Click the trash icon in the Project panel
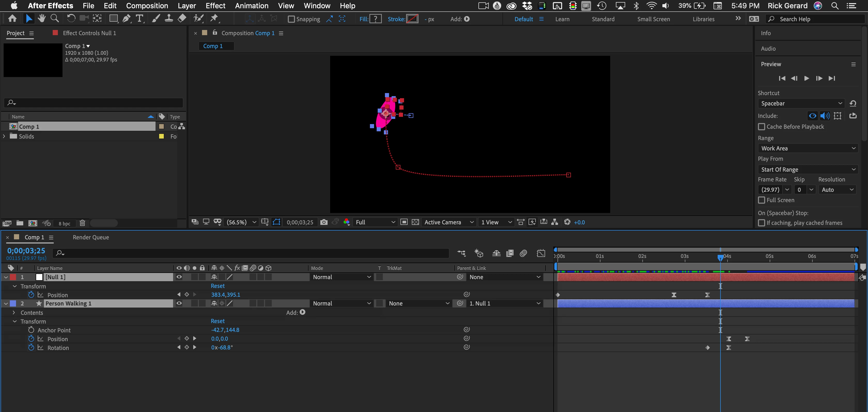This screenshot has width=868, height=412. [x=82, y=223]
